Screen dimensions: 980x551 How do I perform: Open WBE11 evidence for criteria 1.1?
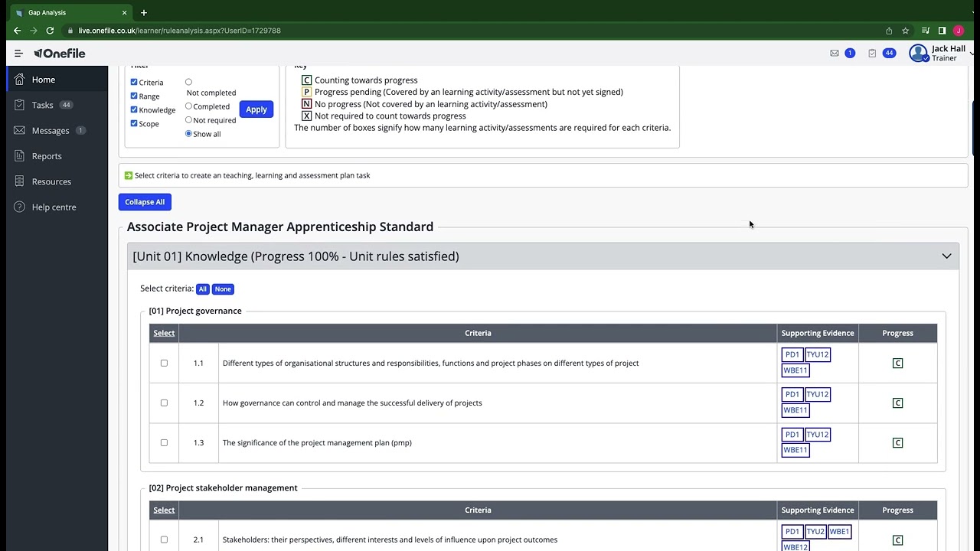[x=795, y=370]
